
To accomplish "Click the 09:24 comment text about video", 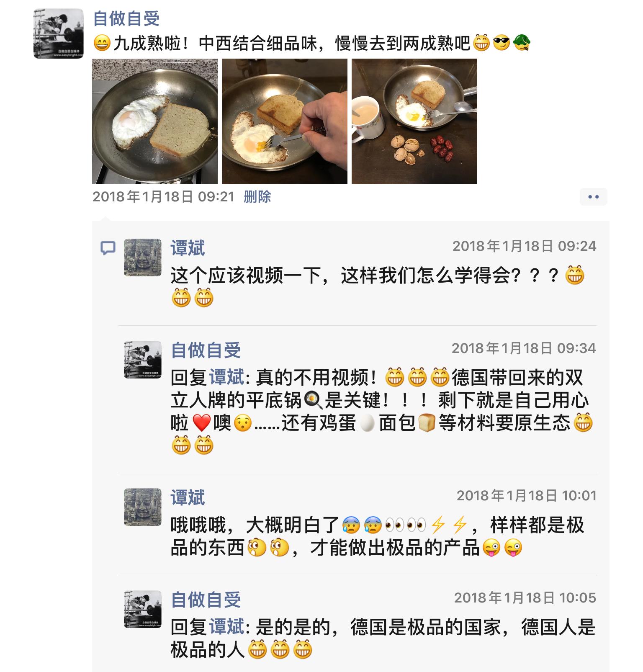I will pos(378,287).
